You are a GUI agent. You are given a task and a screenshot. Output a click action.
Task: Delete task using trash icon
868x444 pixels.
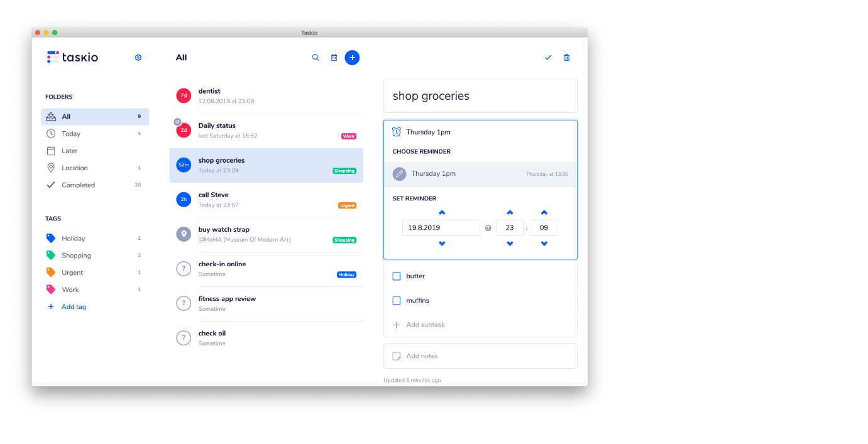[x=566, y=57]
